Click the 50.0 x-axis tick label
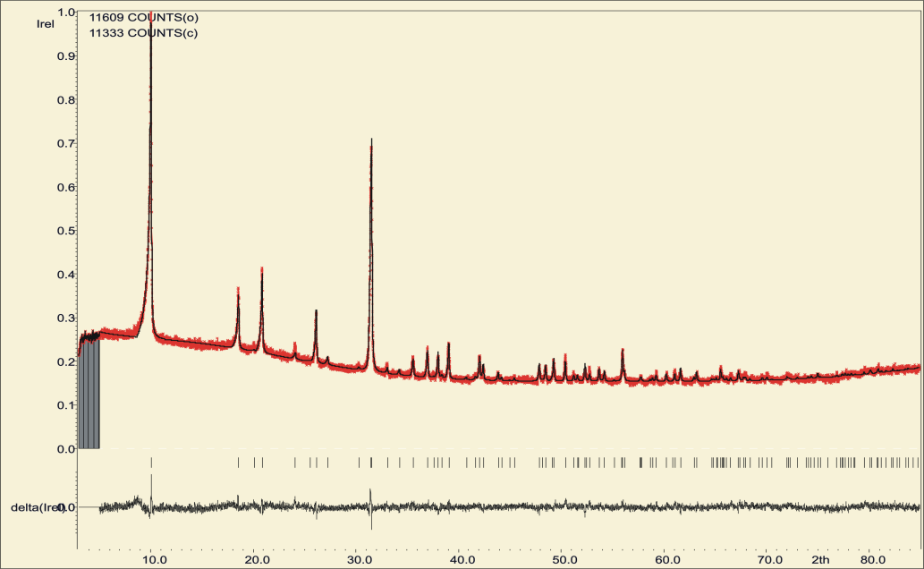 tap(564, 559)
